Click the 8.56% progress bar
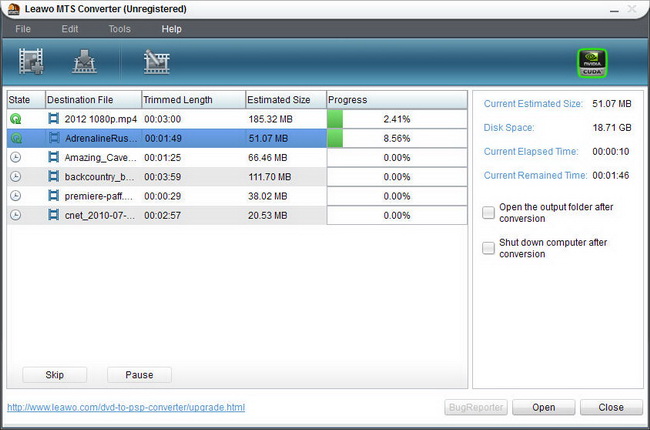Image resolution: width=650 pixels, height=430 pixels. point(397,138)
